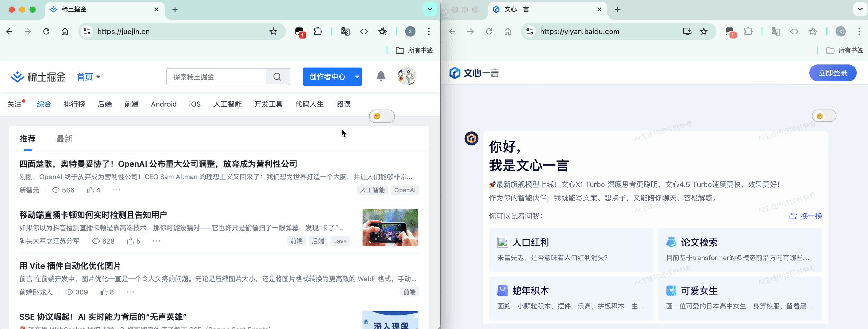
Task: View site information for juejin.cn
Action: 87,32
